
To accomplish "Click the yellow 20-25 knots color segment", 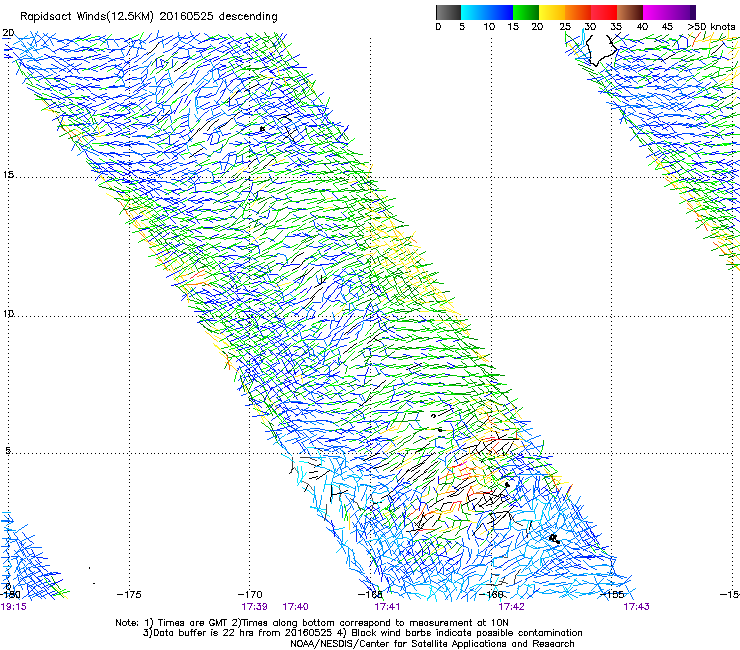I will (x=552, y=12).
